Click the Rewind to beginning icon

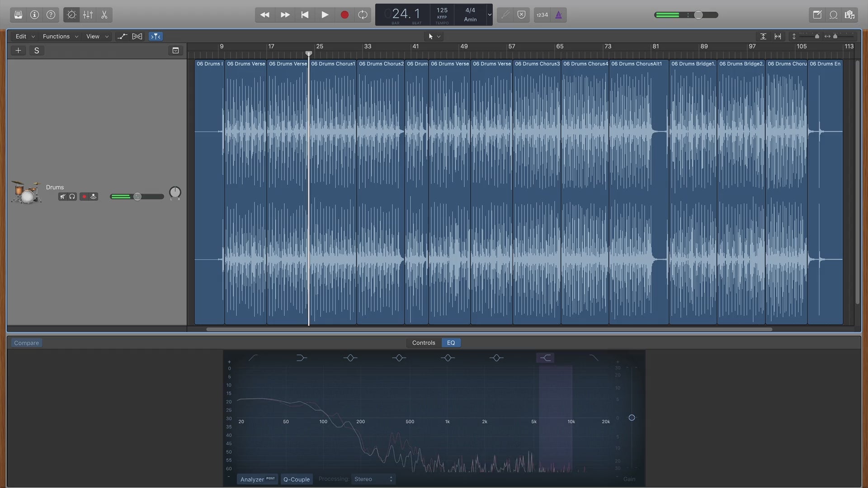(x=304, y=14)
